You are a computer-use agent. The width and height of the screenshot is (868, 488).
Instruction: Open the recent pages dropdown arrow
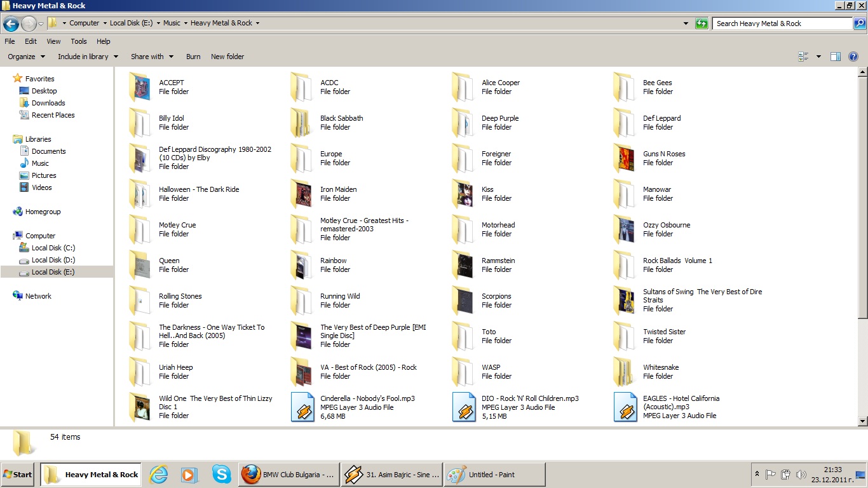tap(41, 24)
